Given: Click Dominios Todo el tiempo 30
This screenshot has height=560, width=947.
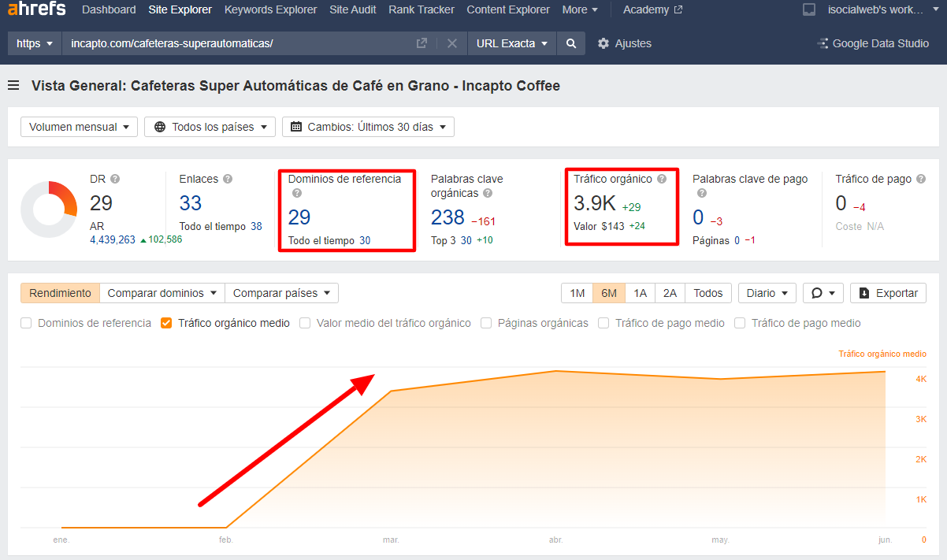Looking at the screenshot, I should [x=365, y=240].
